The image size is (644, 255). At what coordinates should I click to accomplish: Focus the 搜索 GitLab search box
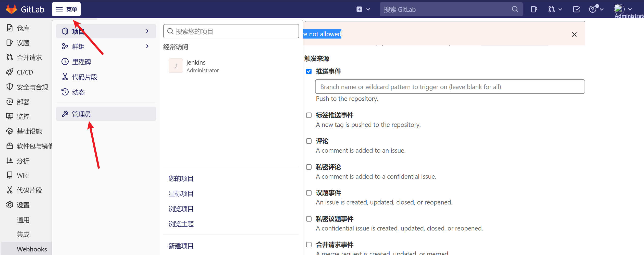point(451,9)
